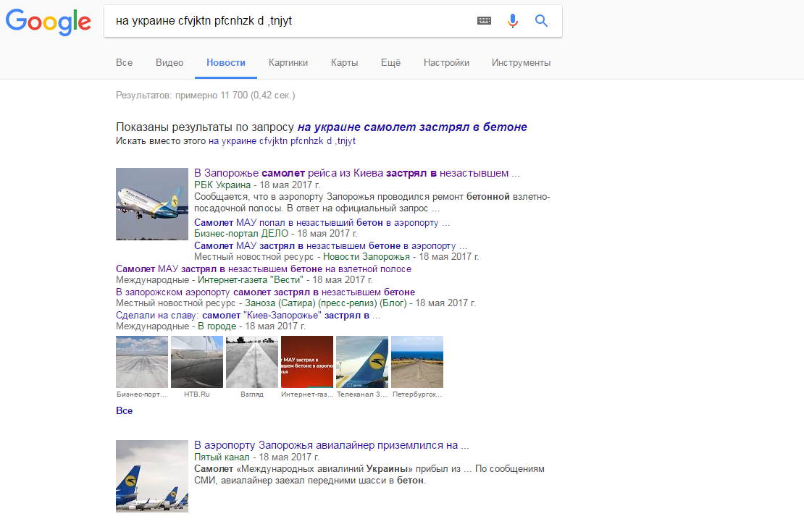The image size is (804, 532).
Task: Open 'Самолет МАУ застрял... на взлетной полосе' article
Action: (x=264, y=269)
